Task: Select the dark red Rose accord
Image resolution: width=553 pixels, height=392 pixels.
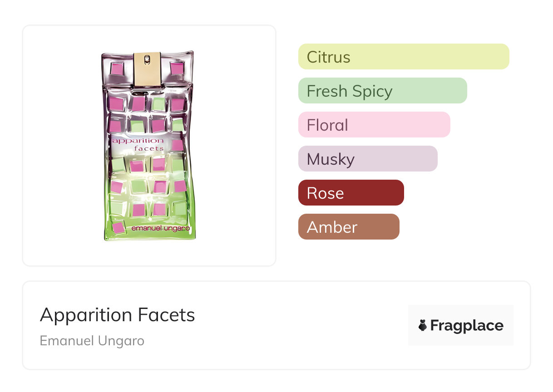Action: point(351,193)
